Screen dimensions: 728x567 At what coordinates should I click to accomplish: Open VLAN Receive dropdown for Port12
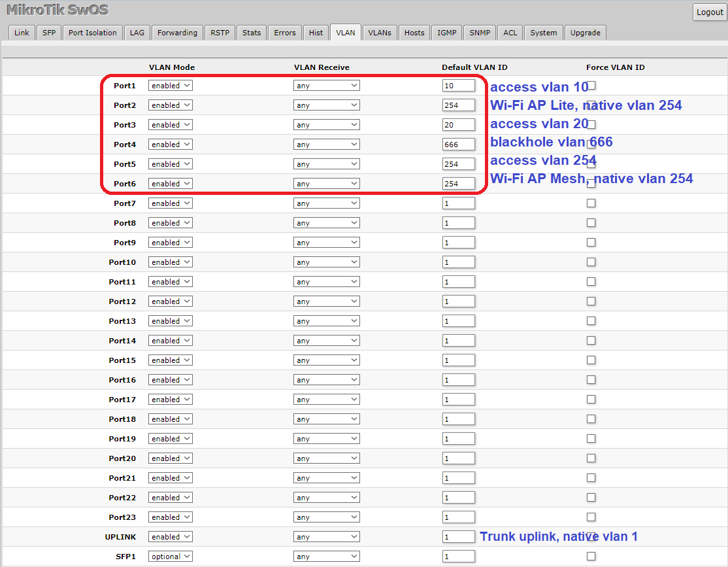click(326, 301)
